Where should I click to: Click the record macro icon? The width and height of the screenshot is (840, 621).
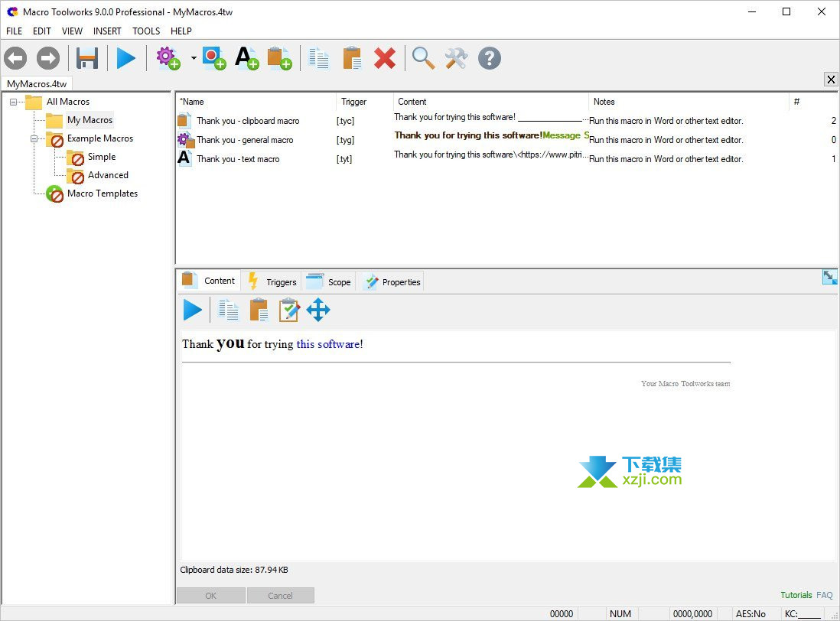pos(214,58)
